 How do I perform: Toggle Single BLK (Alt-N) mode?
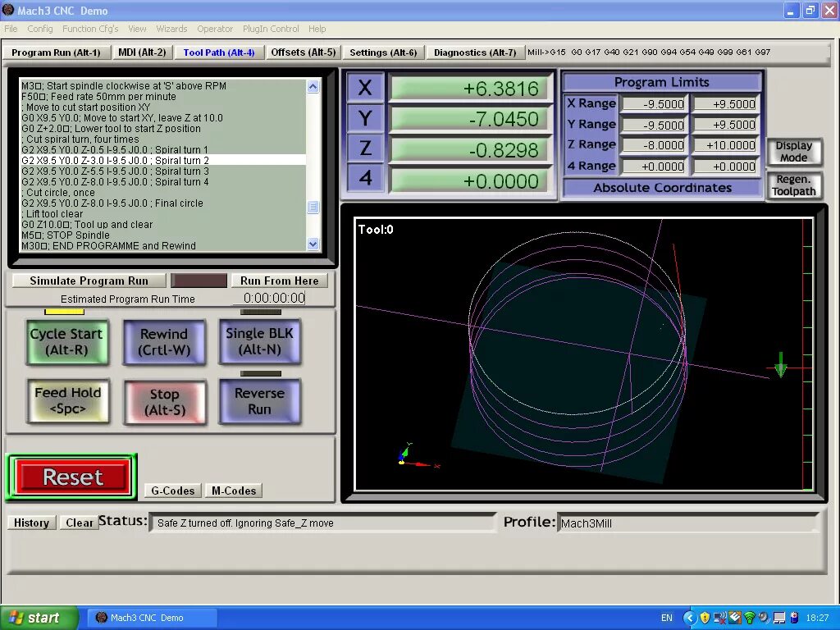coord(260,341)
